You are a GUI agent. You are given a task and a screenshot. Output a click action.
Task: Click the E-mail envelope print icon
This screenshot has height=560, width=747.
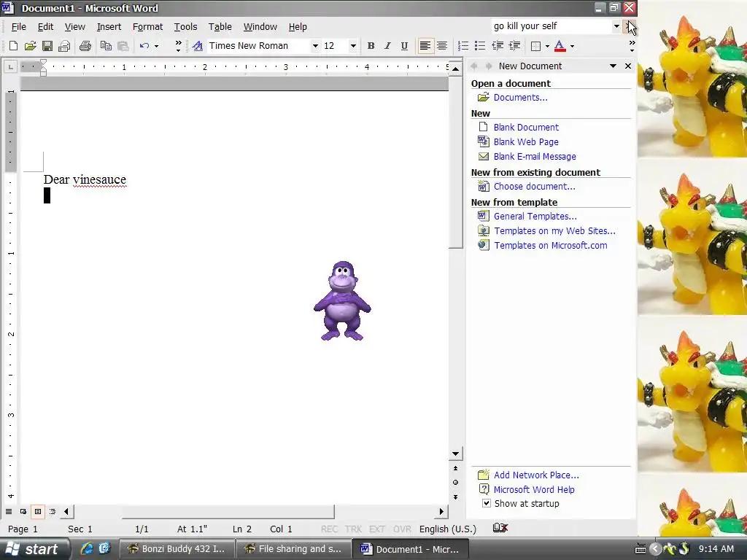(x=64, y=46)
